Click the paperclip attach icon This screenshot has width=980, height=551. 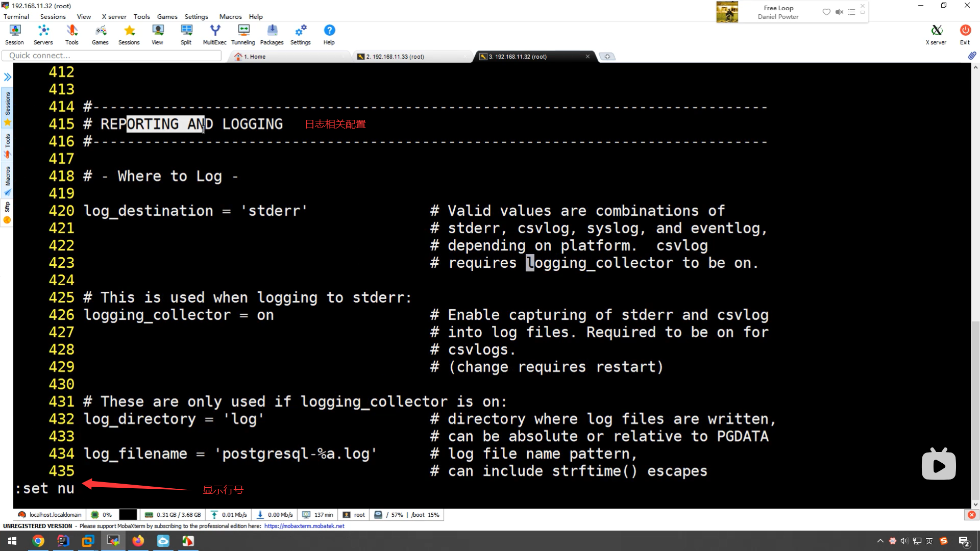coord(972,56)
